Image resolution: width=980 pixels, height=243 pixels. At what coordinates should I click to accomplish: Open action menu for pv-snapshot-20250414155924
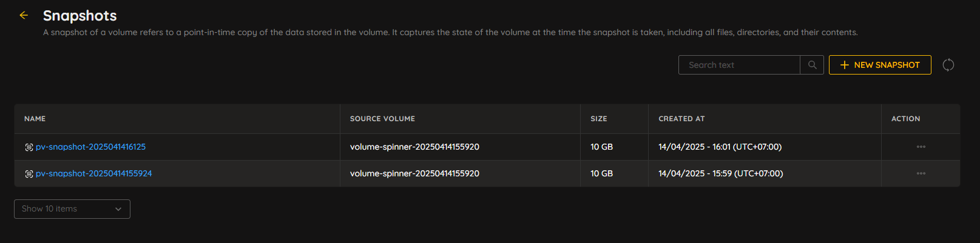pyautogui.click(x=921, y=173)
